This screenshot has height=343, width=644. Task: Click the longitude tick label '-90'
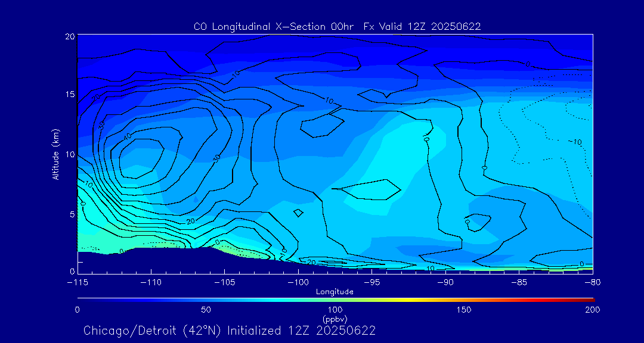[445, 283]
